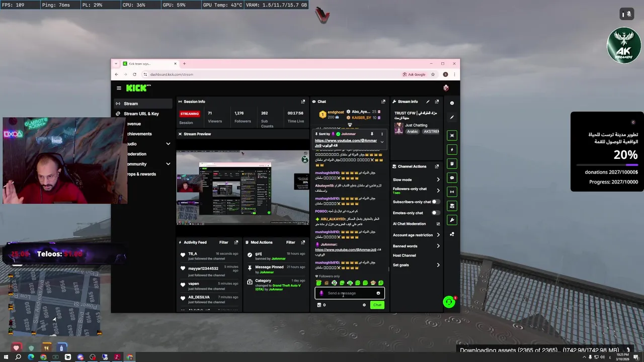The height and width of the screenshot is (362, 644).
Task: Open the emoji picker in message box
Action: [378, 293]
